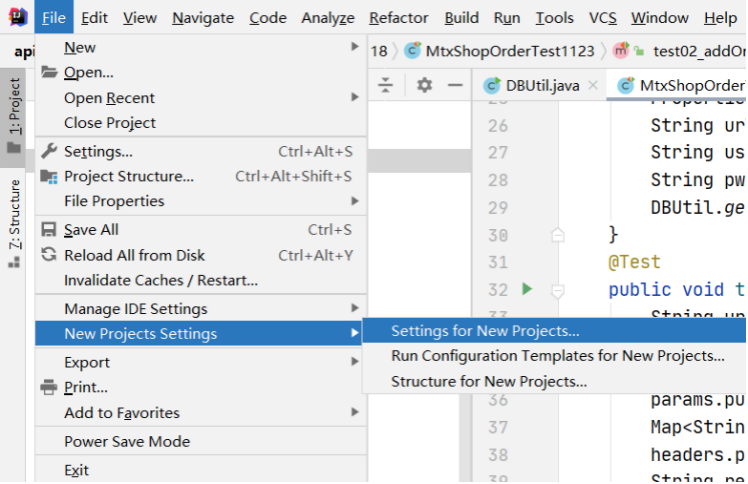Open the Code menu
Screen dimensions: 748x484
coord(268,17)
